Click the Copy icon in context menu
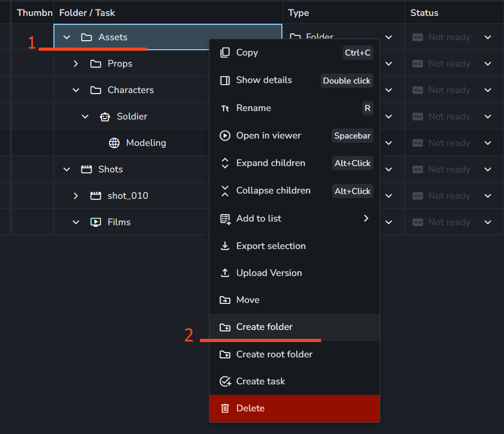The width and height of the screenshot is (504, 434). pyautogui.click(x=225, y=52)
